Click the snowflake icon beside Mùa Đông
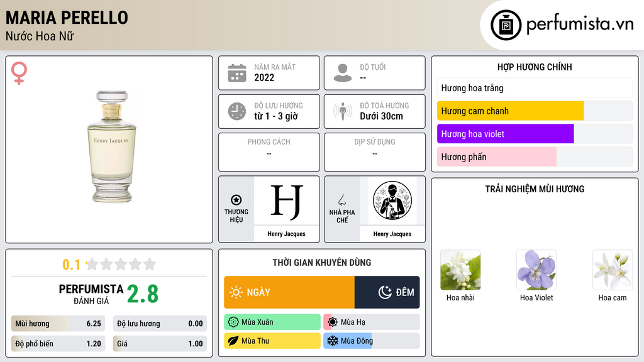This screenshot has height=362, width=644. (333, 341)
